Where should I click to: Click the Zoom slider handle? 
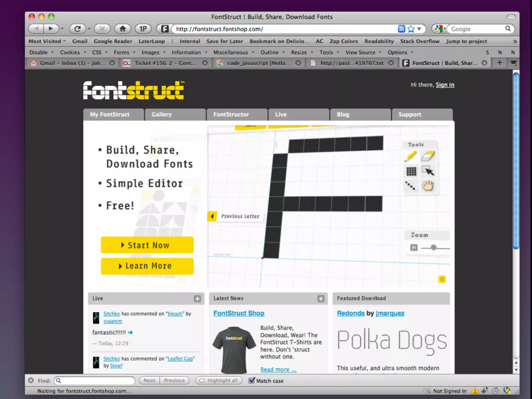433,248
